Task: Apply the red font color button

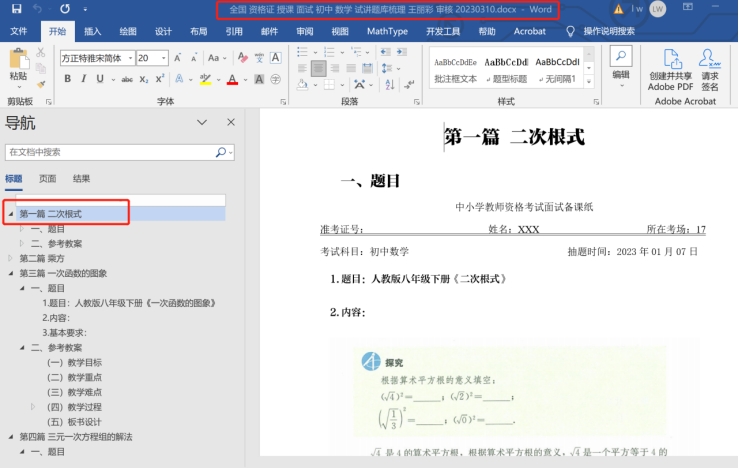Action: (232, 79)
